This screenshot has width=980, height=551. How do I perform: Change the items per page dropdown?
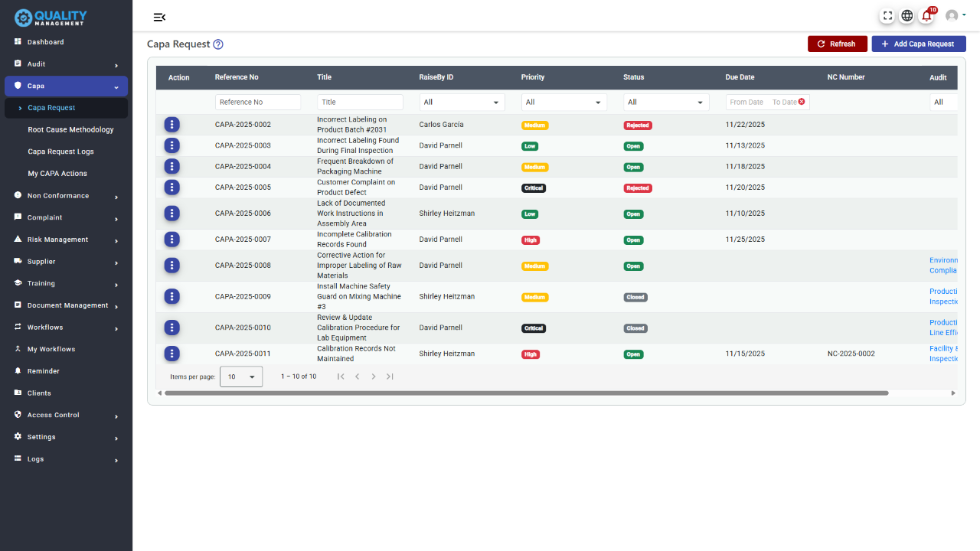(x=241, y=377)
